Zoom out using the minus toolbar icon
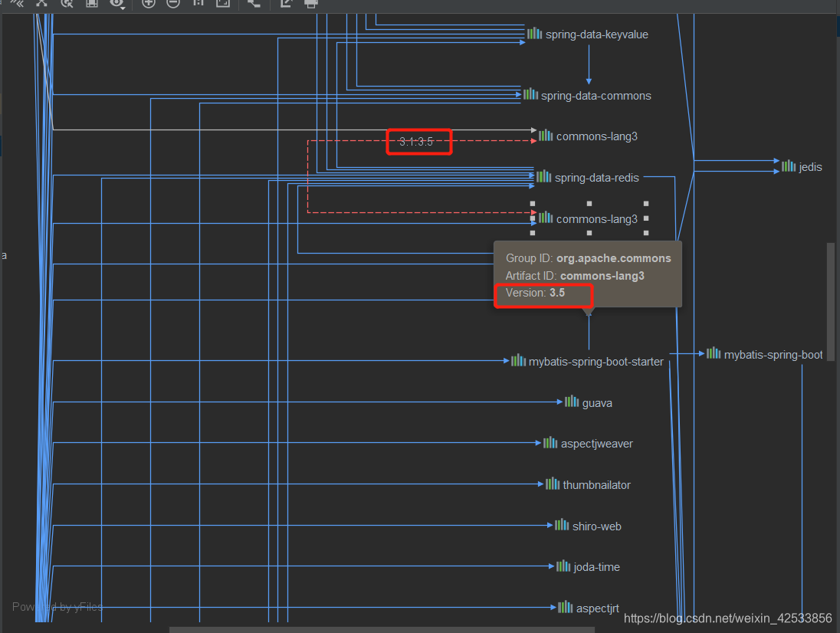Image resolution: width=840 pixels, height=633 pixels. (x=173, y=3)
